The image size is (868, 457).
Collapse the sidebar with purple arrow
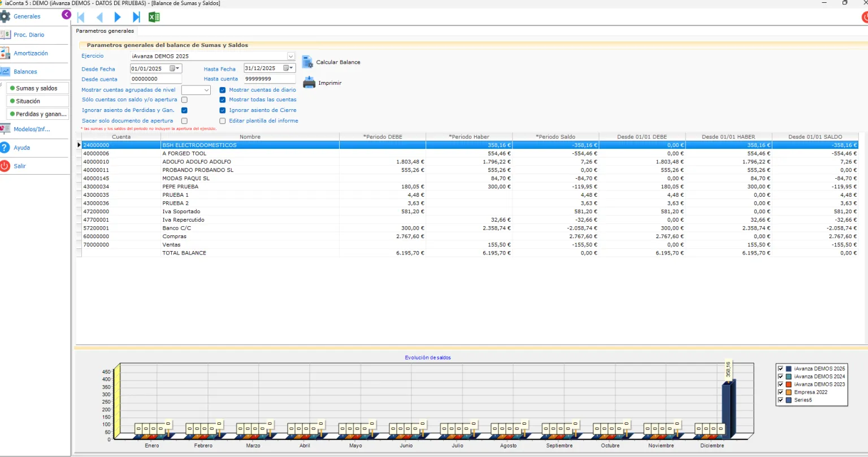click(x=67, y=15)
